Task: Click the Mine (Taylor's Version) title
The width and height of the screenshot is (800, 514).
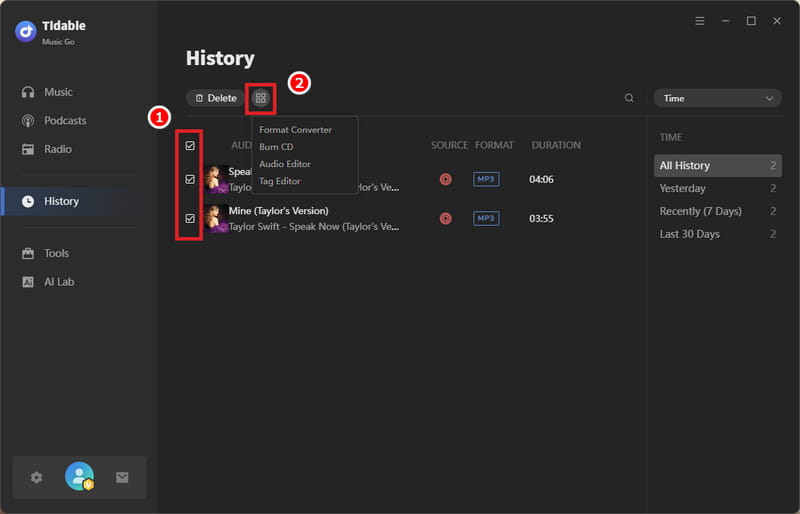Action: [x=279, y=211]
